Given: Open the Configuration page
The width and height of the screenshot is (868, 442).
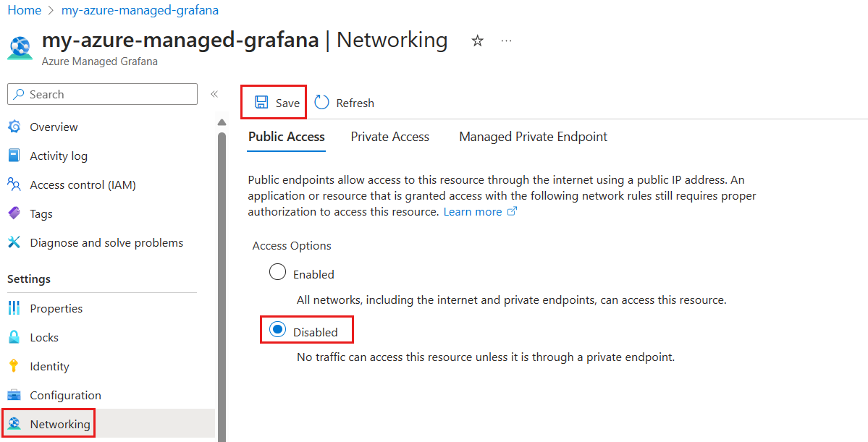Looking at the screenshot, I should (x=65, y=395).
